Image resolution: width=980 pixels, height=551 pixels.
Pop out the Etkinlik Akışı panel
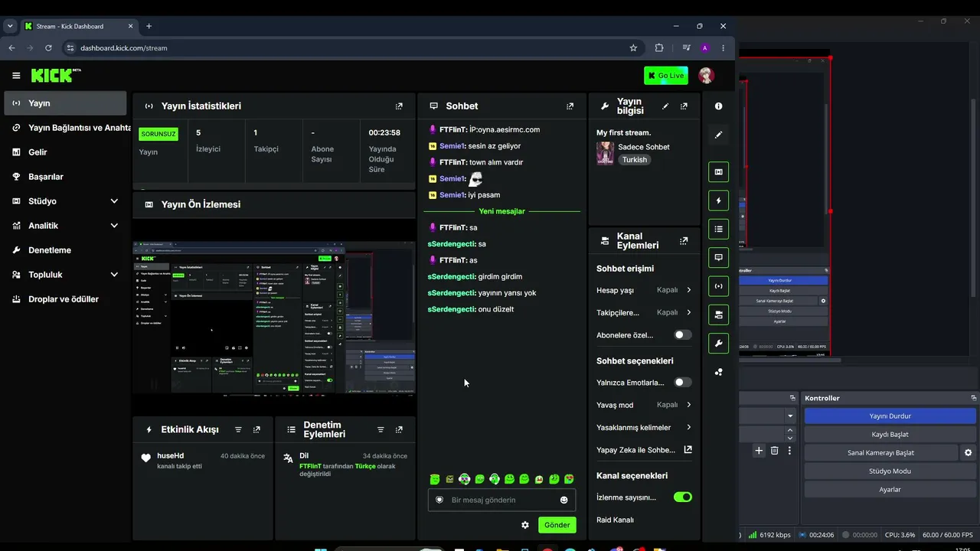click(256, 430)
